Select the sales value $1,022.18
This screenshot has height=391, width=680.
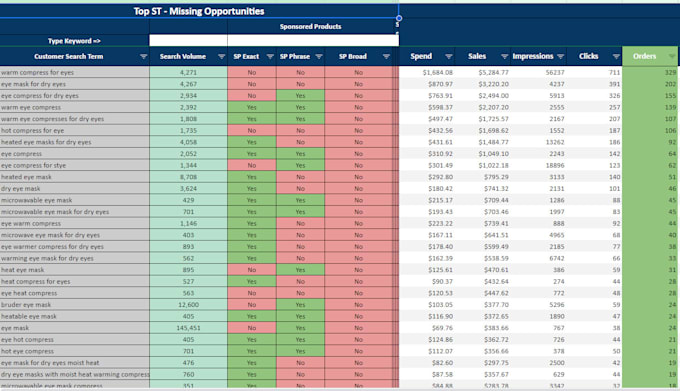click(x=494, y=165)
